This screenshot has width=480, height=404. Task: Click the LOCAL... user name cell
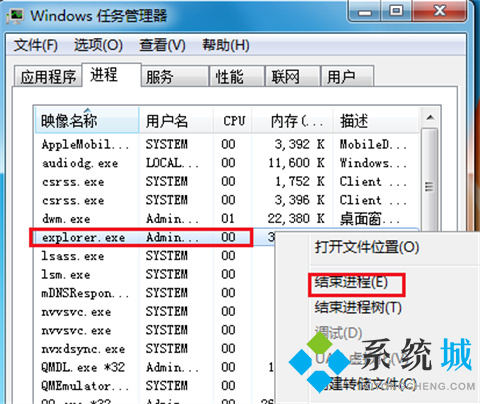click(172, 163)
